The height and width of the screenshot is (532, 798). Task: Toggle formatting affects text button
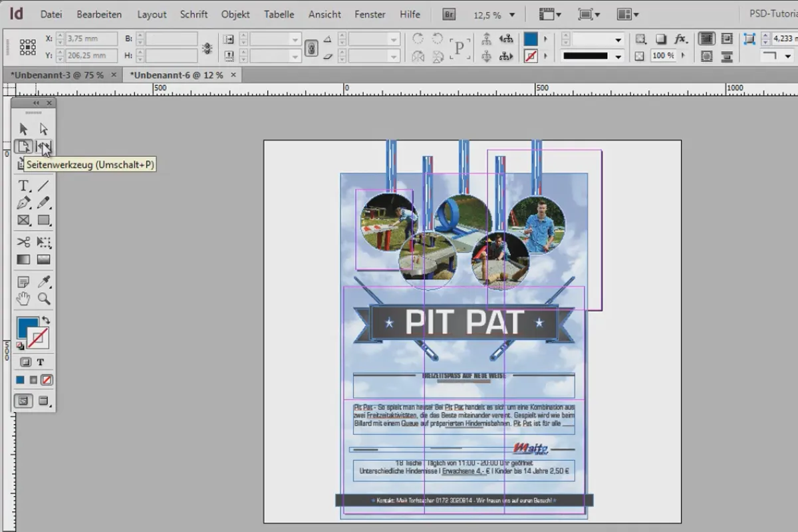pos(41,362)
